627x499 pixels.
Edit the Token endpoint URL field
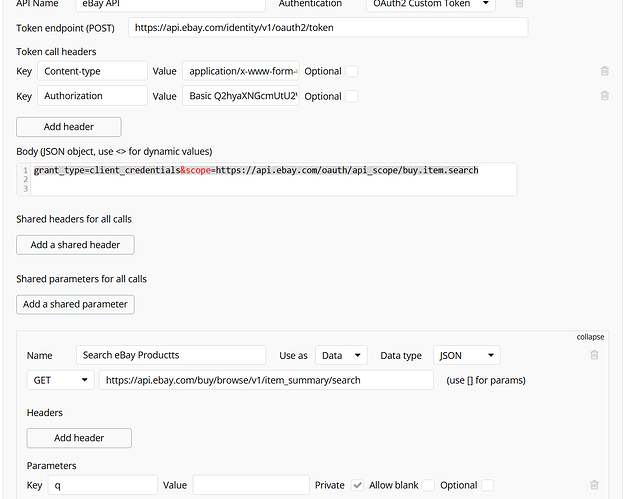click(328, 28)
